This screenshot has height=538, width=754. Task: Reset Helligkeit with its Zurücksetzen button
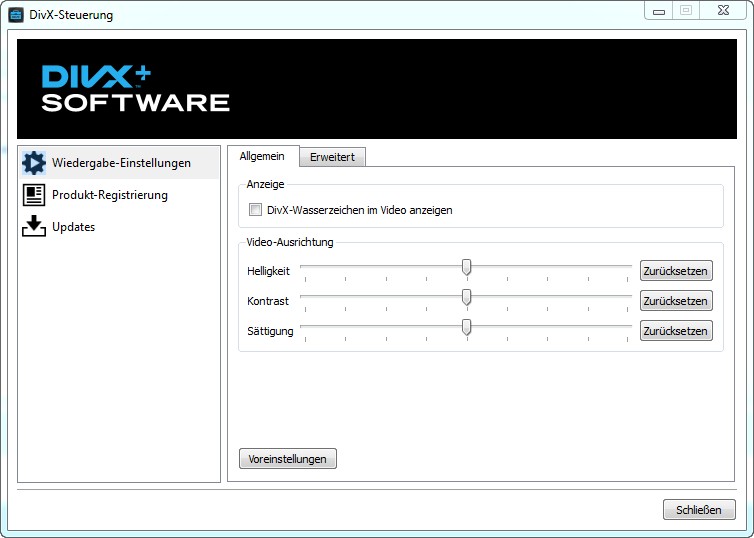coord(676,271)
